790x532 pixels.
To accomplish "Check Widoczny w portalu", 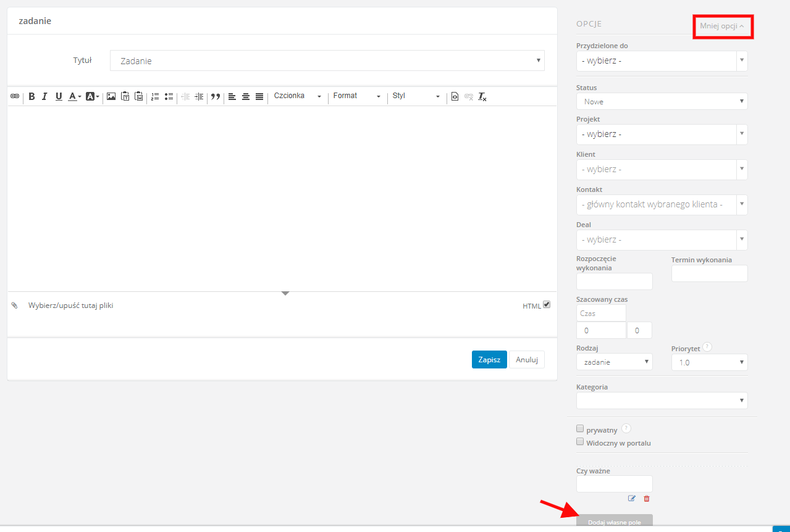I will pyautogui.click(x=580, y=441).
